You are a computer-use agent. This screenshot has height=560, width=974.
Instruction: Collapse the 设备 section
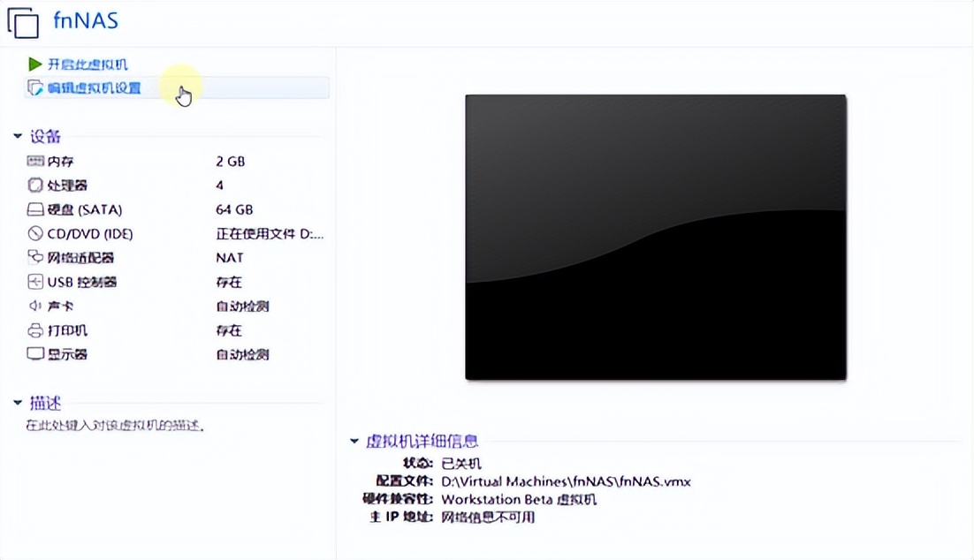(x=18, y=135)
